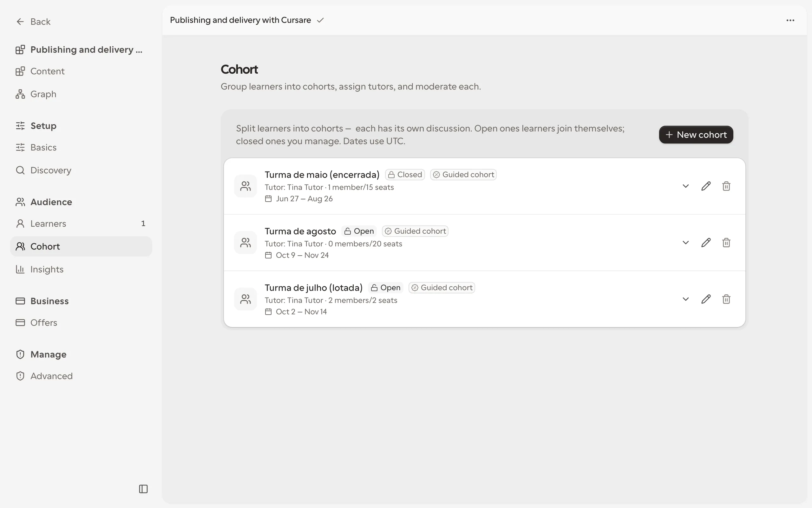Delete the Turma de maio cohort
The height and width of the screenshot is (508, 812).
click(726, 186)
